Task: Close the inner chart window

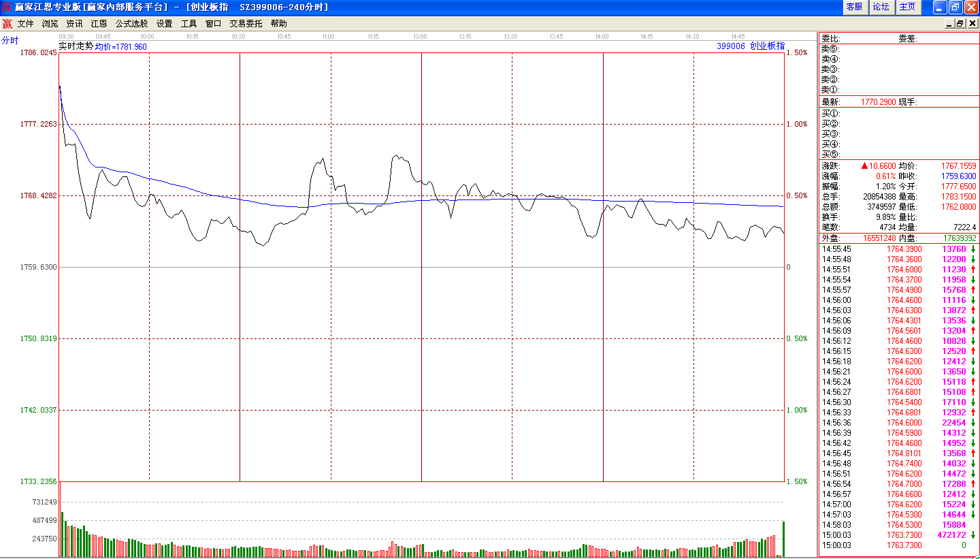Action: (971, 23)
